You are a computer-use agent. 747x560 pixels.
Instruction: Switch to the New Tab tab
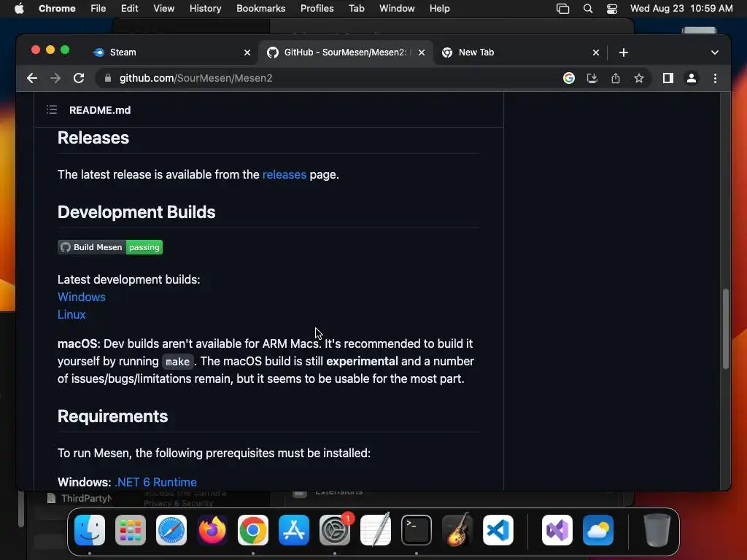point(519,52)
